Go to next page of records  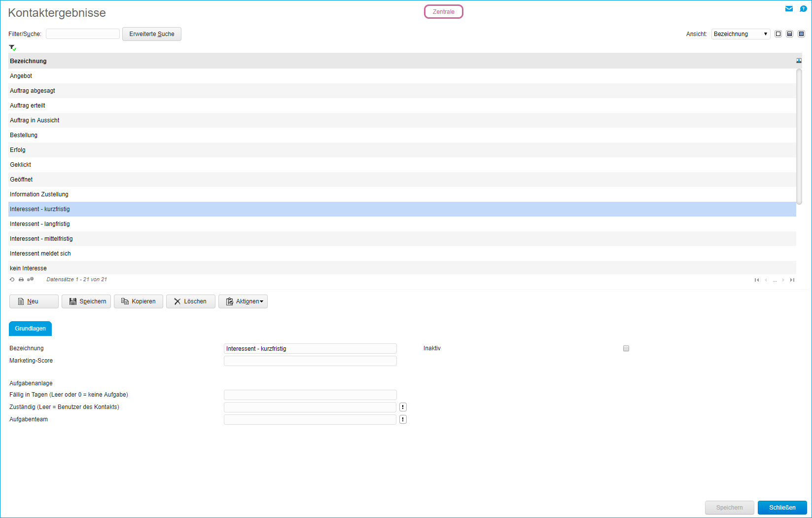(783, 280)
